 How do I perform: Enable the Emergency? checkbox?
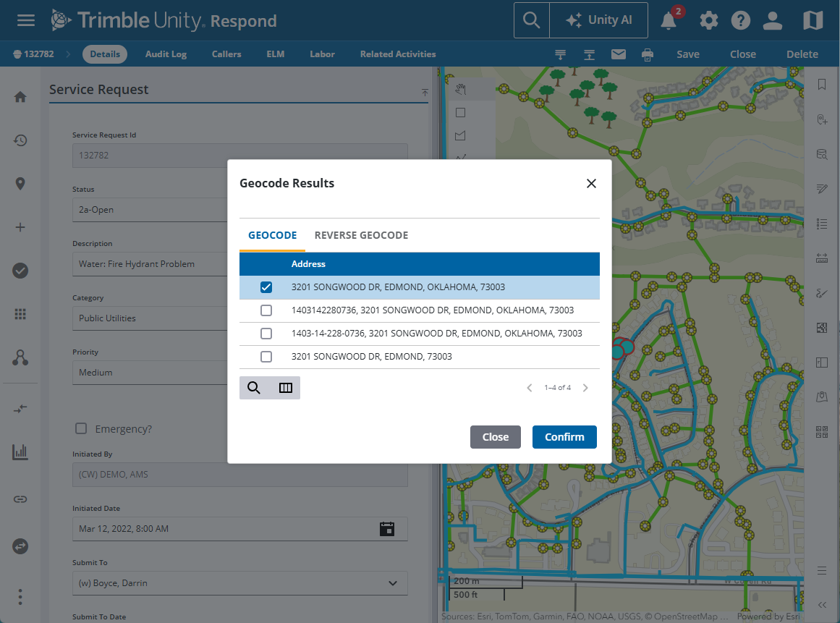tap(82, 429)
